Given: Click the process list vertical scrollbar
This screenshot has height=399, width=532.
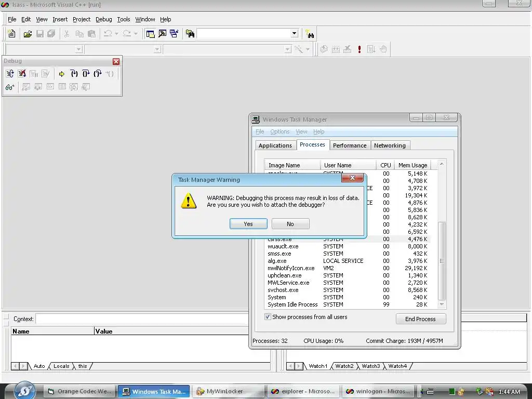Looking at the screenshot, I should pos(442,261).
